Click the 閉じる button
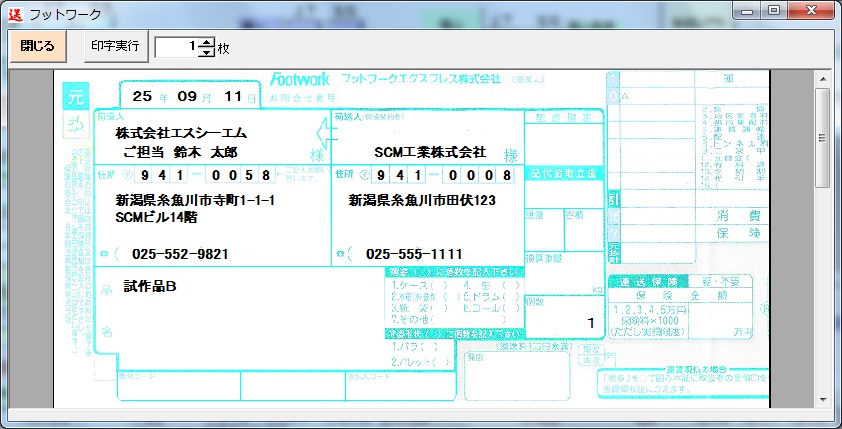This screenshot has height=429, width=842. 38,46
